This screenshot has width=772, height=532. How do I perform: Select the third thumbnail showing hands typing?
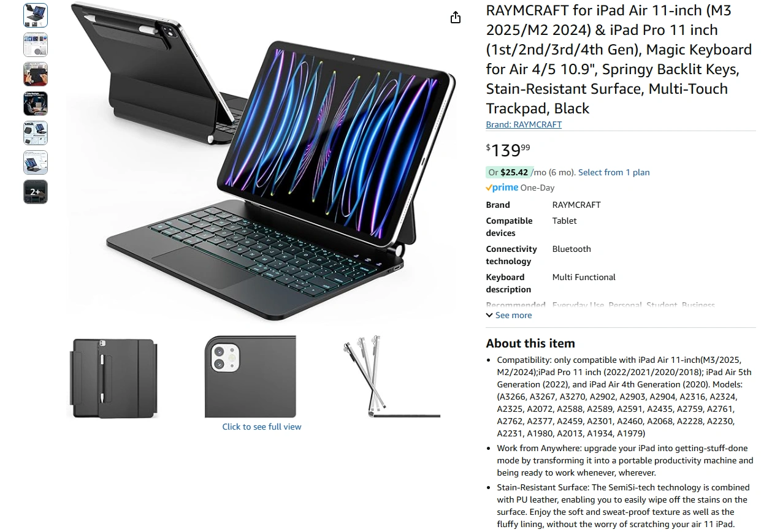(x=36, y=74)
